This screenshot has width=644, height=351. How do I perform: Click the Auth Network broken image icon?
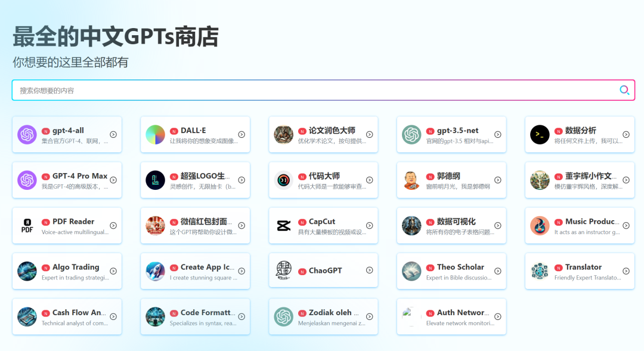[x=411, y=317]
